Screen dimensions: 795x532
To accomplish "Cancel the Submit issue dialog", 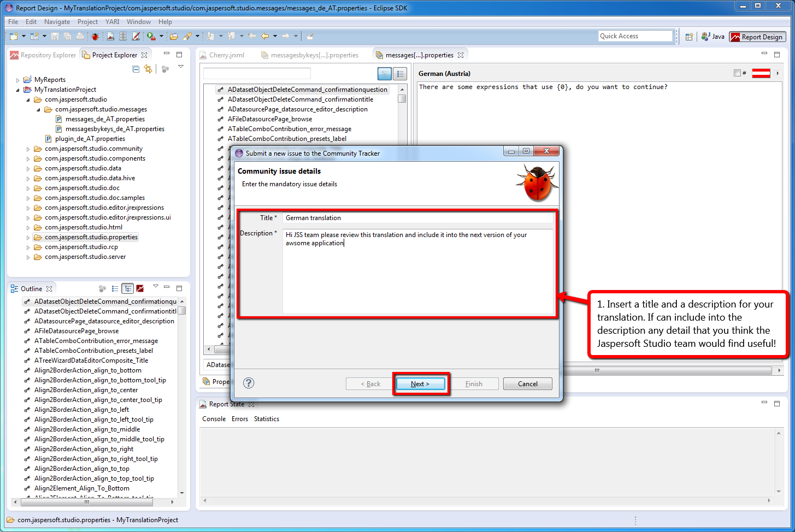I will point(527,383).
